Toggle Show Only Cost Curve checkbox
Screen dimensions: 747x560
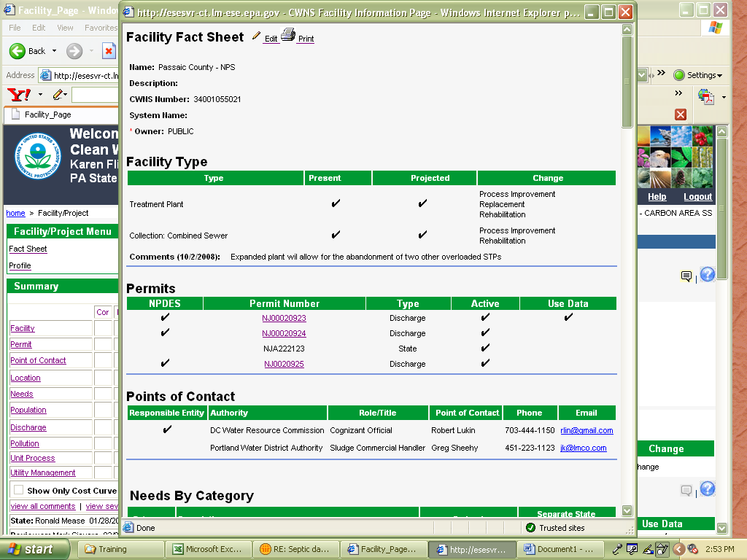click(18, 491)
